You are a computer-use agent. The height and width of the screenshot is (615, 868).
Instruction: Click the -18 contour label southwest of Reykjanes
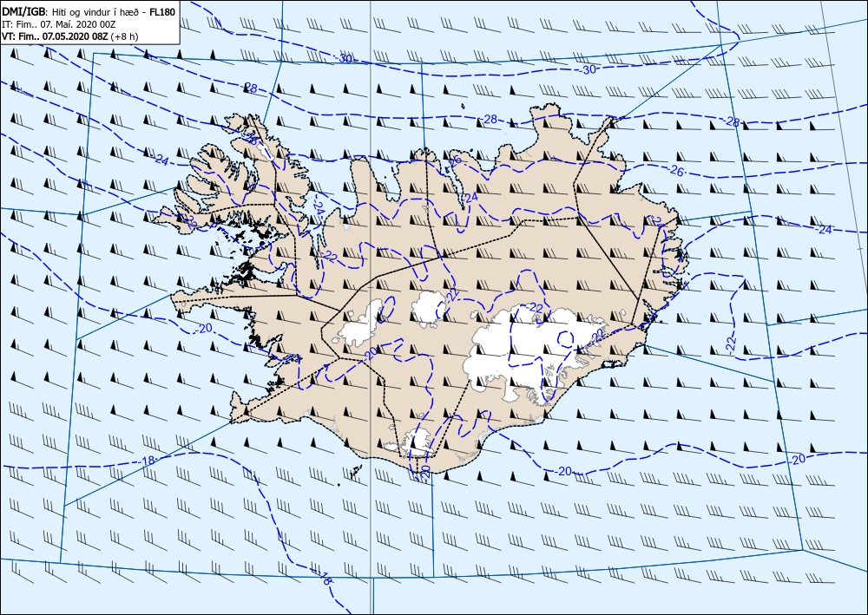tap(148, 461)
